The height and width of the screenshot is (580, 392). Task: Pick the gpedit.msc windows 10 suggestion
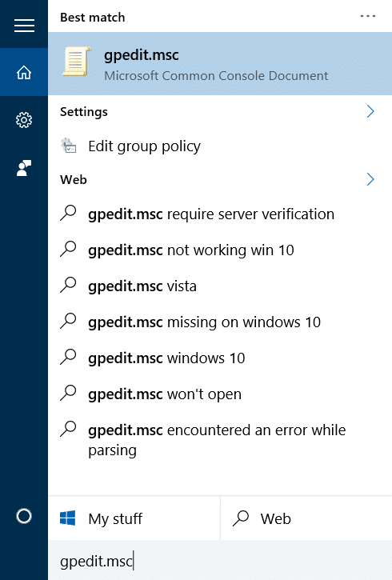pos(220,358)
